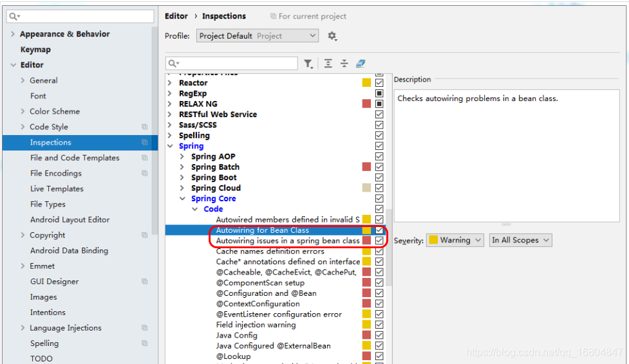Click the project icon beside sidebar Spelling
The height and width of the screenshot is (364, 629).
click(144, 343)
